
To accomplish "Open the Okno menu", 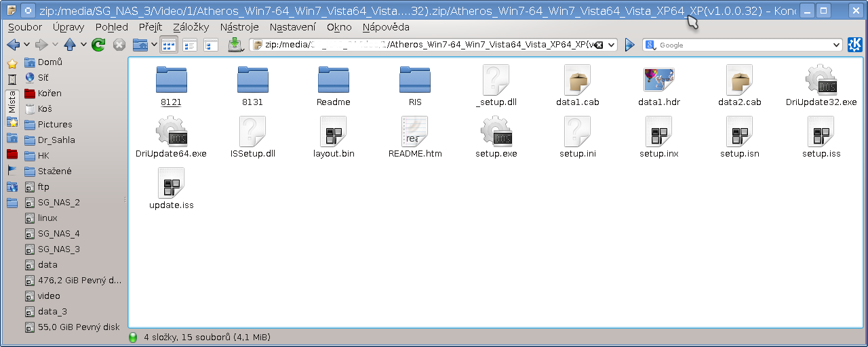I will point(339,27).
